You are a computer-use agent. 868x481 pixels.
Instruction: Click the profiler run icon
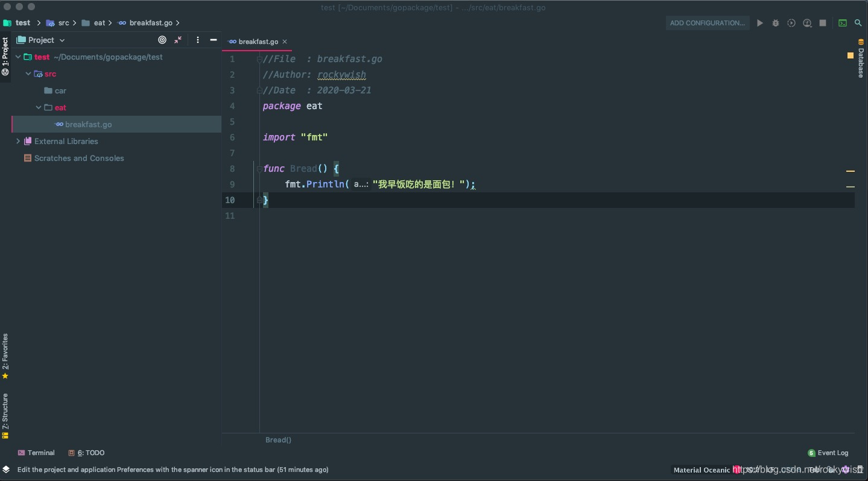[x=807, y=23]
